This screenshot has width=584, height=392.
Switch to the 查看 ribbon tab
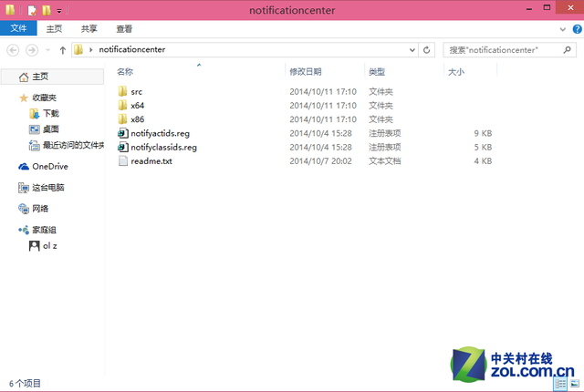click(x=124, y=28)
